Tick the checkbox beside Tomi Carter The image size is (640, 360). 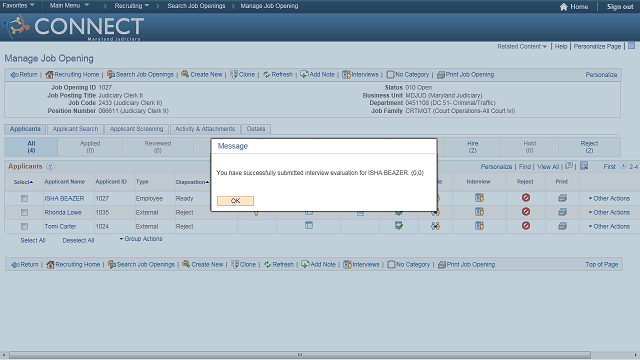(x=24, y=226)
